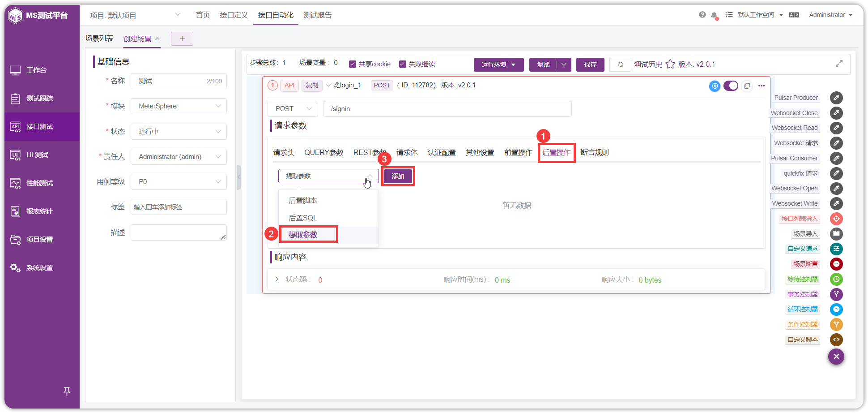Click the 保存 button
Image resolution: width=868 pixels, height=413 pixels.
point(590,65)
